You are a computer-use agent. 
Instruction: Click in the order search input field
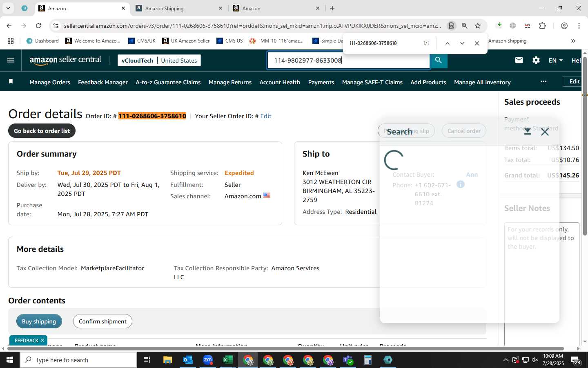349,61
